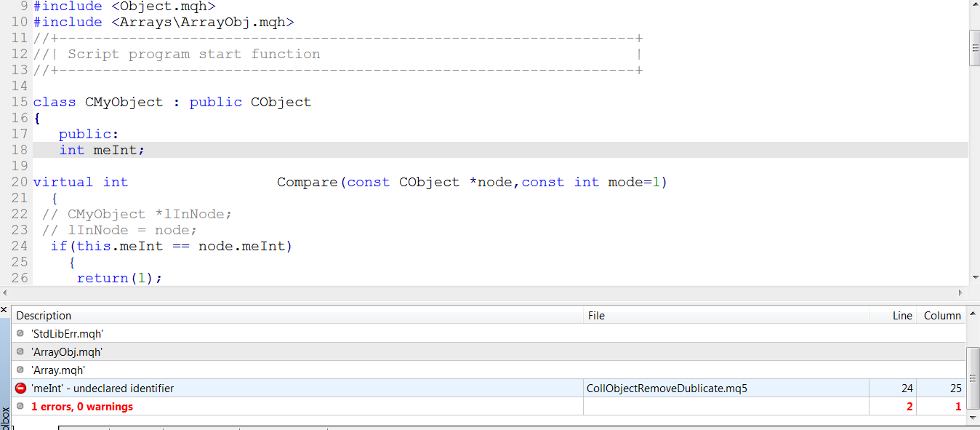Click line number 18 in the gutter
This screenshot has height=430, width=980.
click(x=20, y=150)
